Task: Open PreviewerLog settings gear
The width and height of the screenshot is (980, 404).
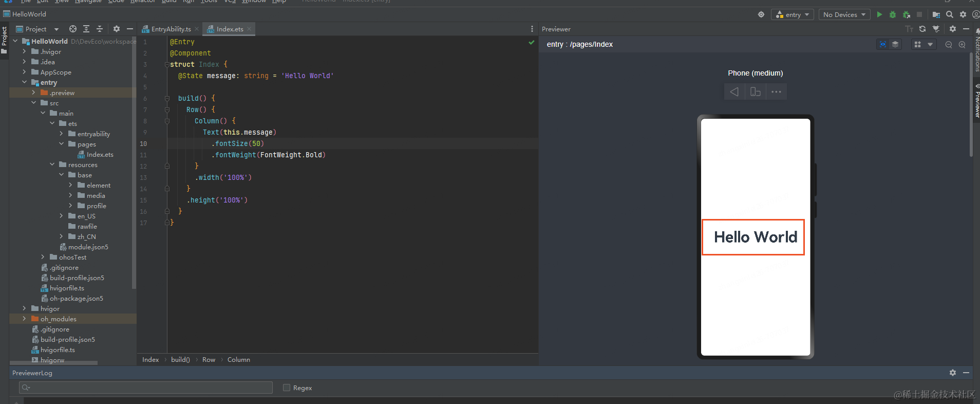Action: pos(953,373)
